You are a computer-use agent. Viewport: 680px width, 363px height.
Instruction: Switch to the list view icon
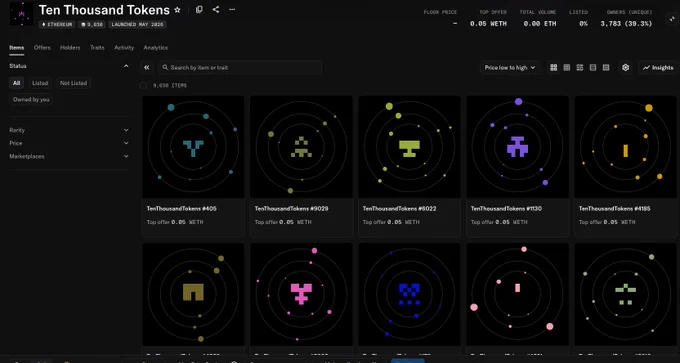pos(593,68)
